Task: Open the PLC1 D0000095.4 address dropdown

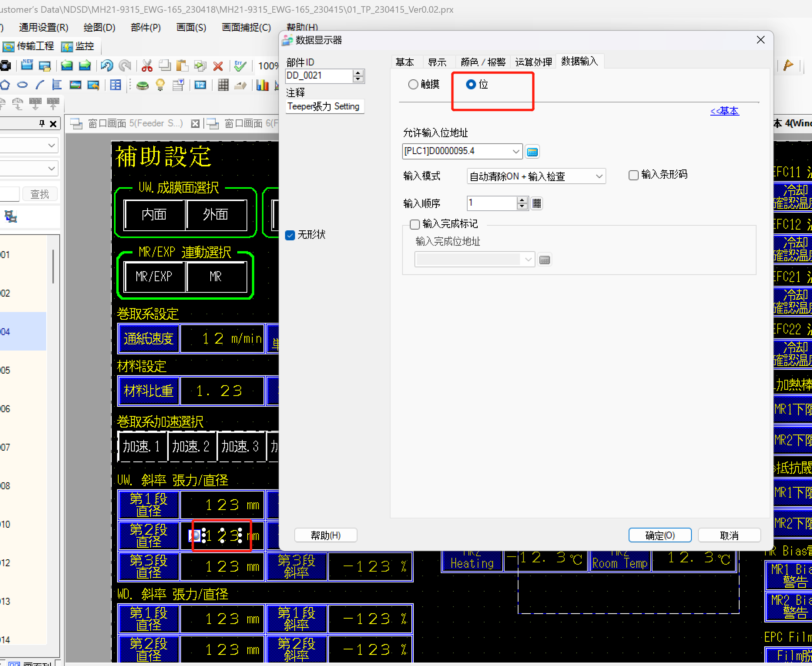Action: click(x=516, y=152)
